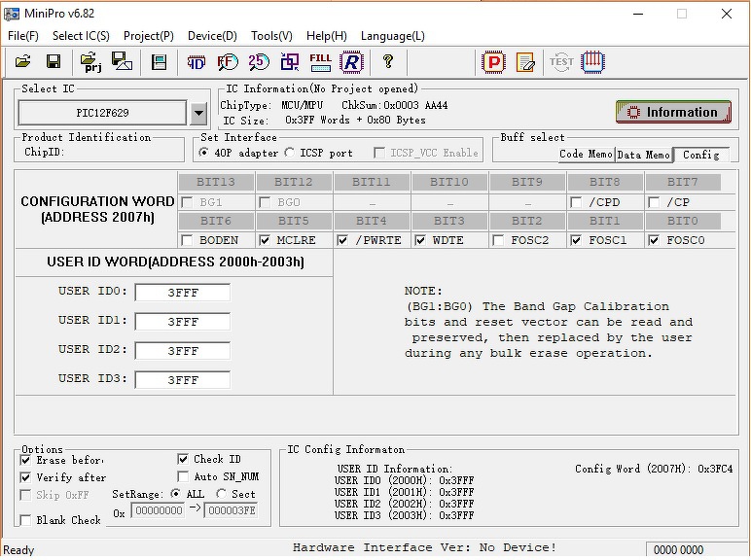Viewport: 751px width, 560px height.
Task: Switch to Code Memo buffer tab
Action: point(587,155)
